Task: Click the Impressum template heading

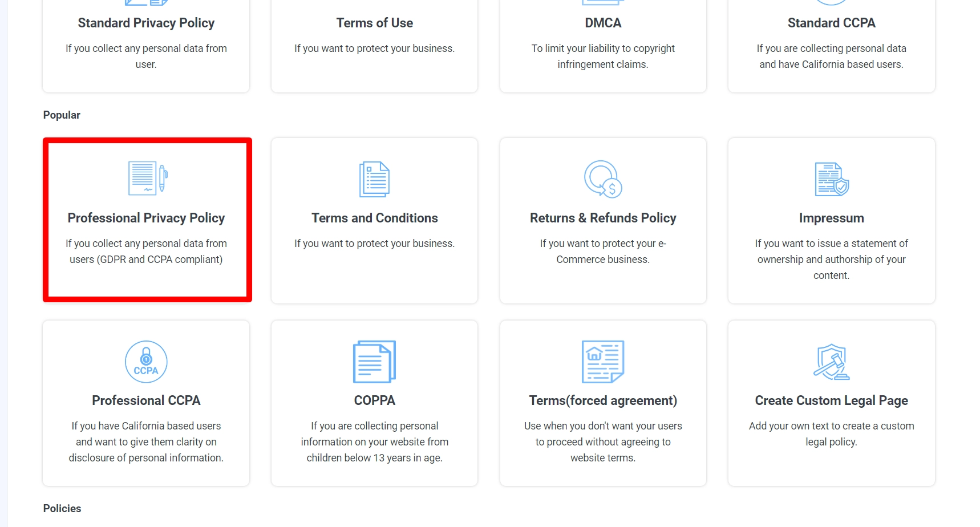Action: [x=831, y=218]
